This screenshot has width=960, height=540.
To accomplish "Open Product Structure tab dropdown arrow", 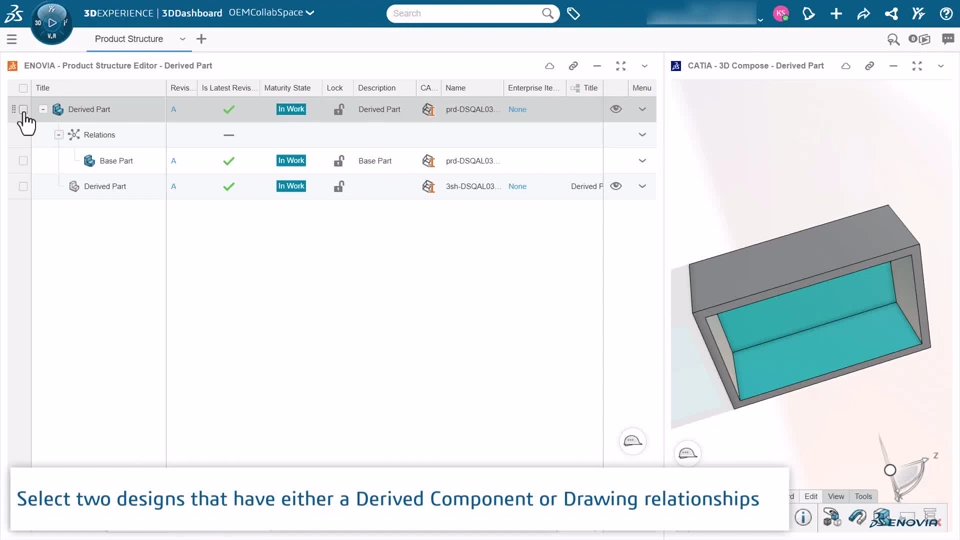I will click(x=182, y=39).
